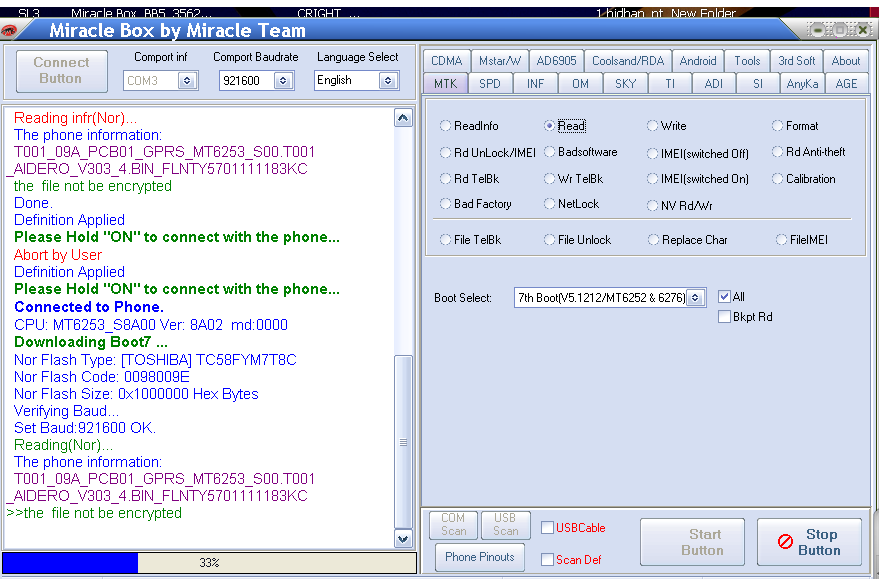887x579 pixels.
Task: Switch to the TI tab
Action: click(670, 84)
